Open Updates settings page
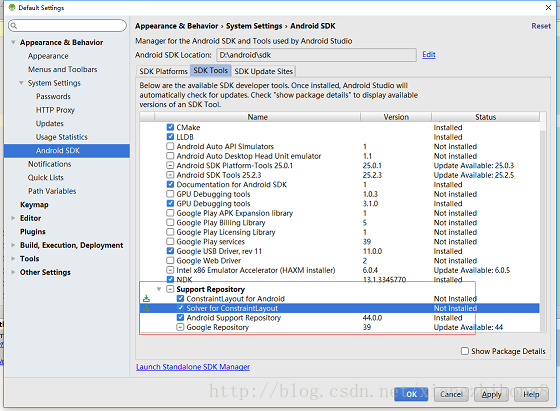560x411 pixels. coord(50,124)
